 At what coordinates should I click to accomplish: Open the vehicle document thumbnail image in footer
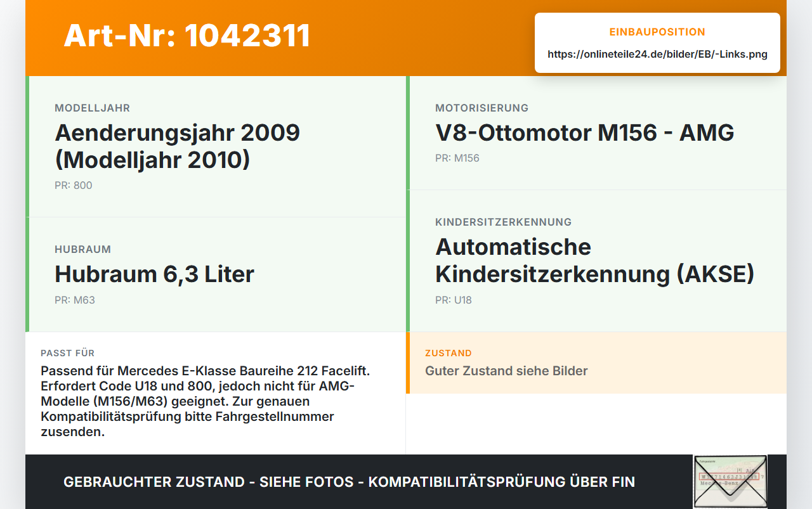point(730,482)
